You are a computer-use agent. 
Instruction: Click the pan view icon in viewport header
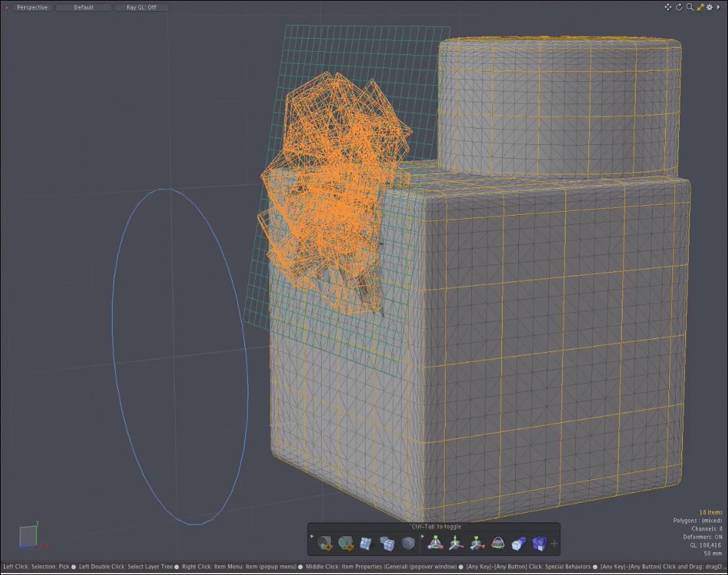point(668,7)
